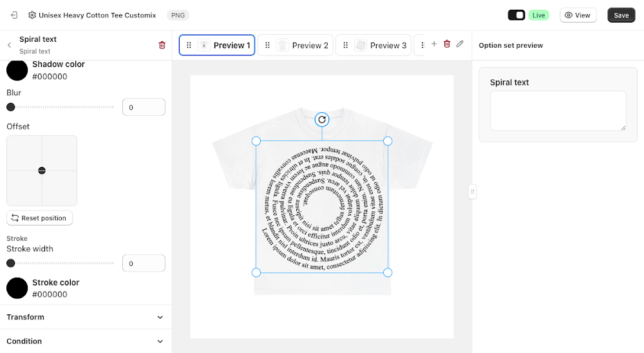Focus the Stroke width value field
The image size is (644, 353).
pos(144,263)
